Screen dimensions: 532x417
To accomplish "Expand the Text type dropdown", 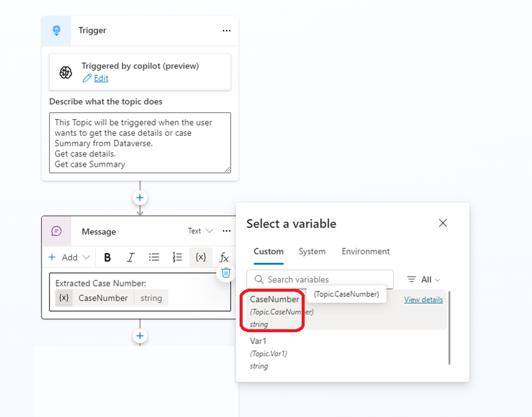I will [x=200, y=231].
